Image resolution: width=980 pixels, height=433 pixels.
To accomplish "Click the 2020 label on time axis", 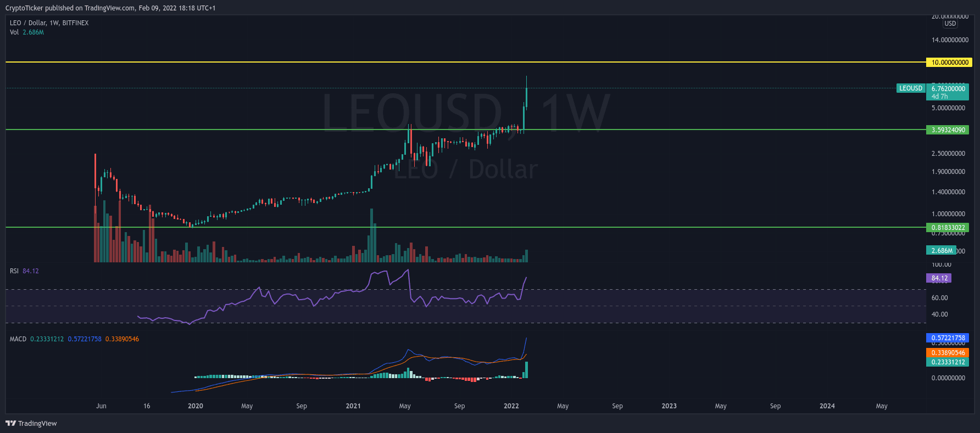I will pos(195,406).
